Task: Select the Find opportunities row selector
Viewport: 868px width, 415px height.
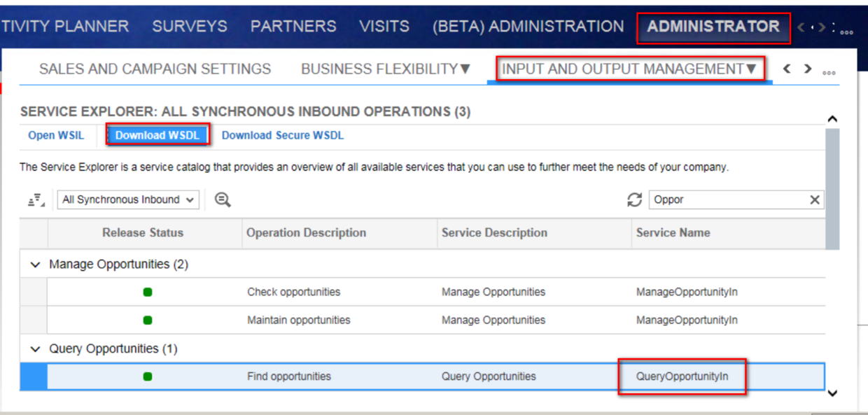Action: pos(34,377)
